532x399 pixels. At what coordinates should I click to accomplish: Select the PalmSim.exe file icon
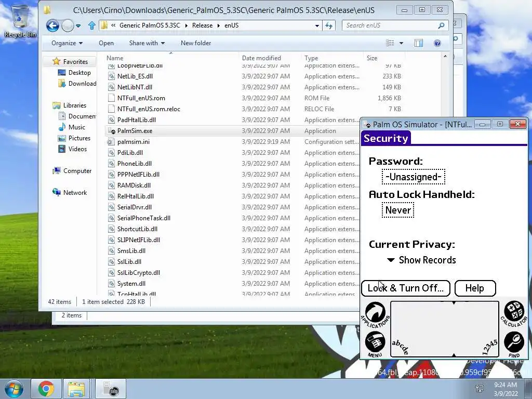click(111, 130)
